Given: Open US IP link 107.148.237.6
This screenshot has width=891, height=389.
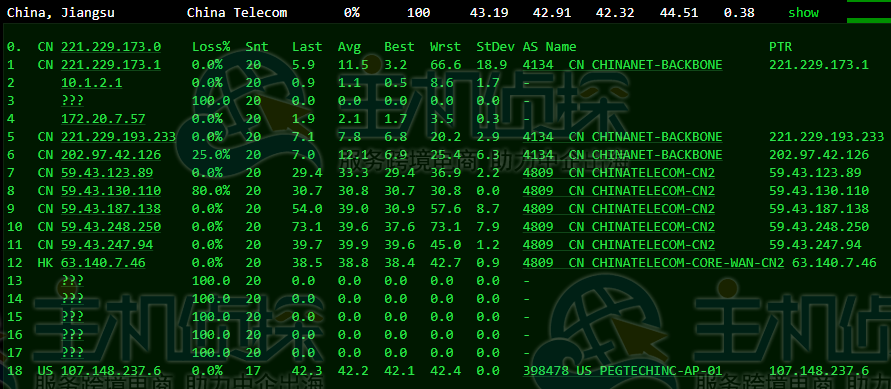Looking at the screenshot, I should pos(111,370).
